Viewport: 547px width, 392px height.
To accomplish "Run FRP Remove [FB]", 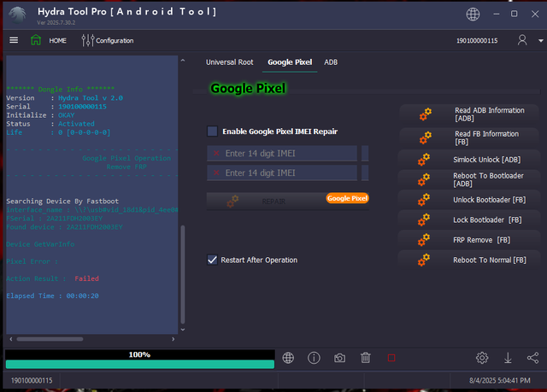I will pyautogui.click(x=469, y=240).
